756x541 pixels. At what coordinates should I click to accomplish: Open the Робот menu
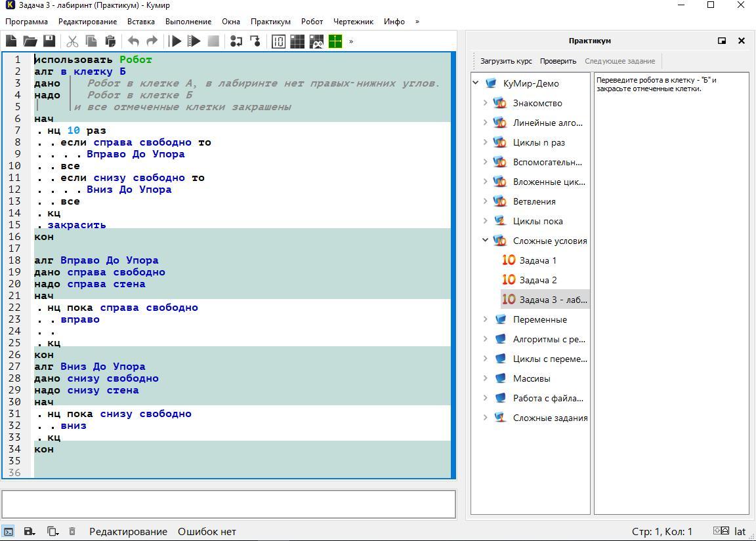point(312,21)
